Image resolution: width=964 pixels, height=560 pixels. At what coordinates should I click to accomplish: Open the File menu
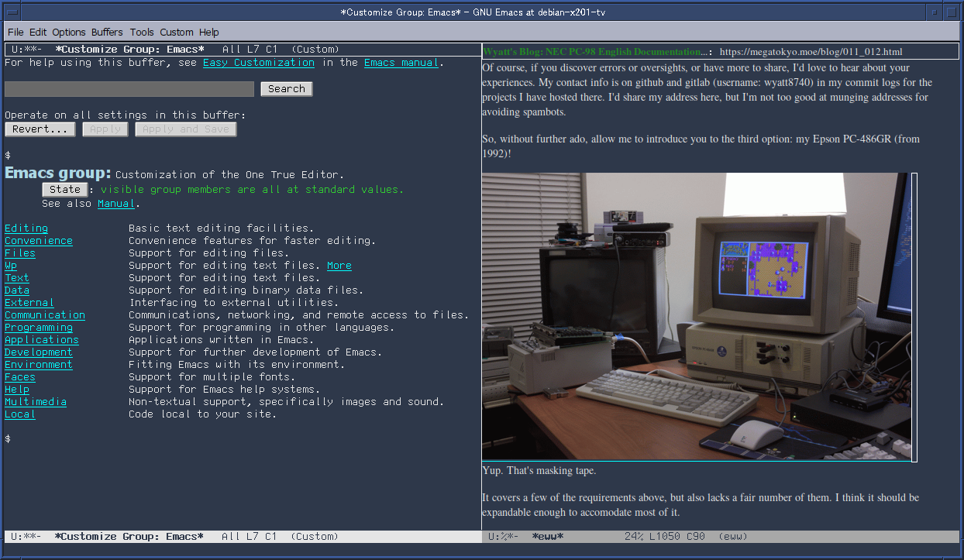coord(15,33)
